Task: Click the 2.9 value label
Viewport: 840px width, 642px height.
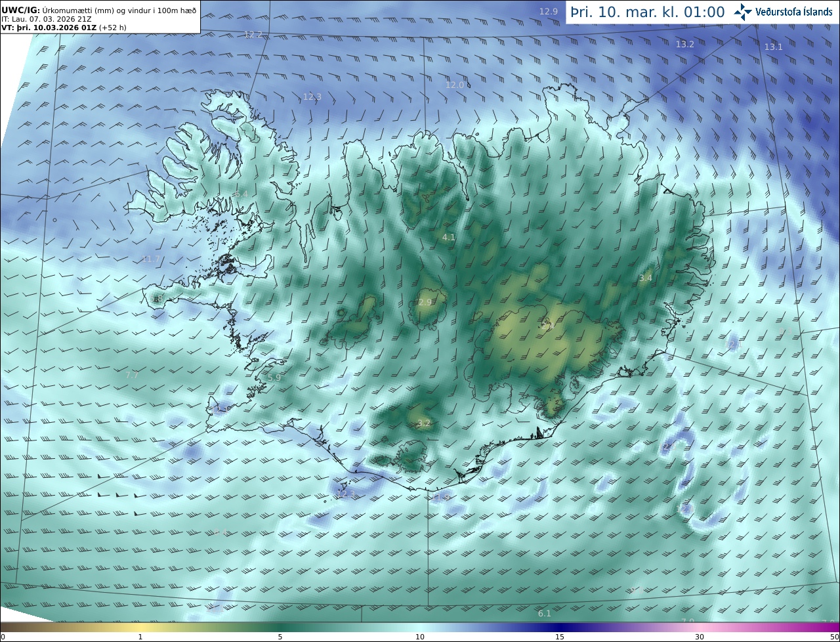Action: (425, 302)
